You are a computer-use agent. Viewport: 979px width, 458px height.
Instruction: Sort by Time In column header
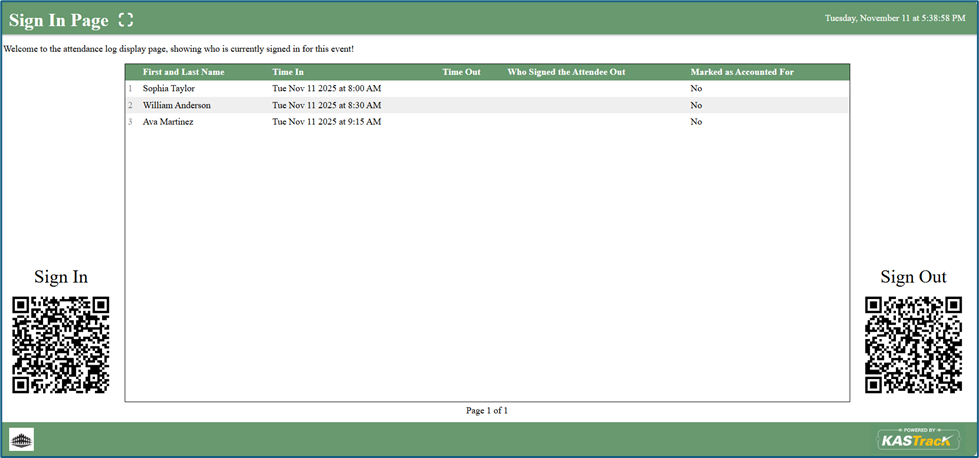click(288, 72)
